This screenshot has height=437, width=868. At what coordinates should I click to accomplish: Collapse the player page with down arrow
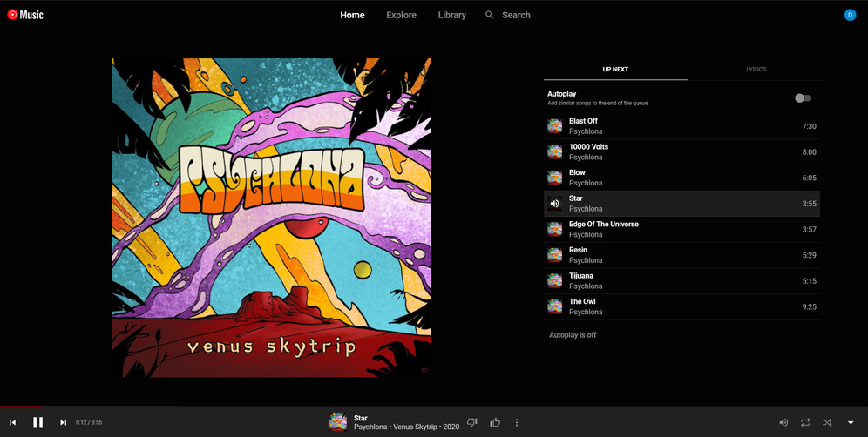851,422
